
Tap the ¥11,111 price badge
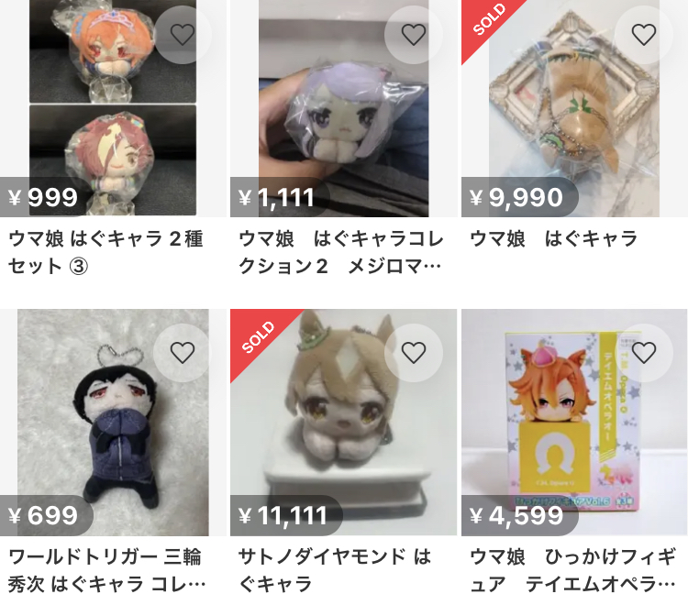pyautogui.click(x=286, y=515)
